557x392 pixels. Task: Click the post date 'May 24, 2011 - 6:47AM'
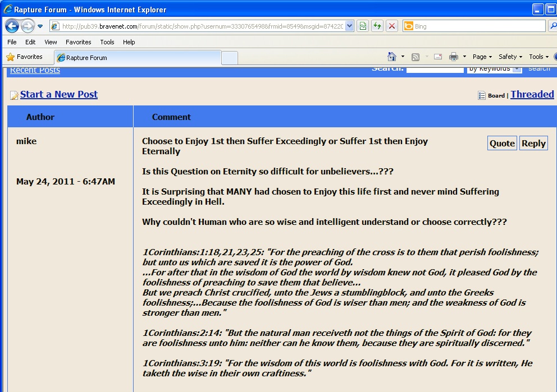(x=66, y=182)
